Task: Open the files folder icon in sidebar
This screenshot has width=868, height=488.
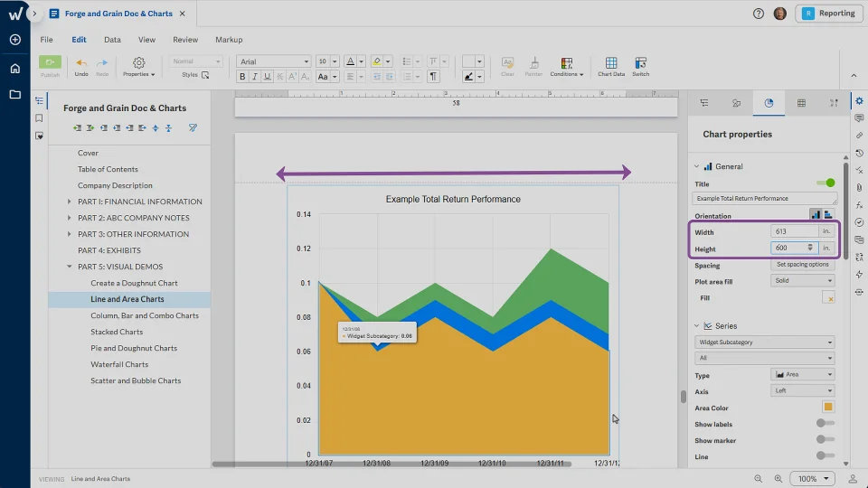Action: pos(15,95)
